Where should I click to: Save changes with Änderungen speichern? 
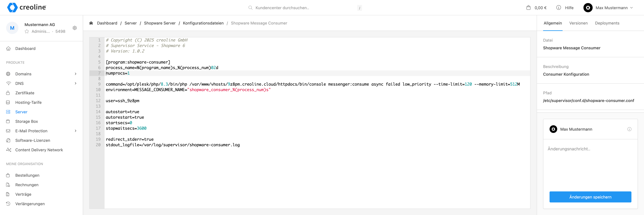(x=590, y=197)
